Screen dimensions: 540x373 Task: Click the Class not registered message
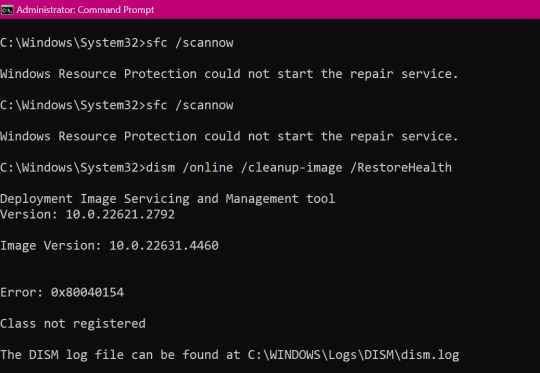[x=73, y=324]
